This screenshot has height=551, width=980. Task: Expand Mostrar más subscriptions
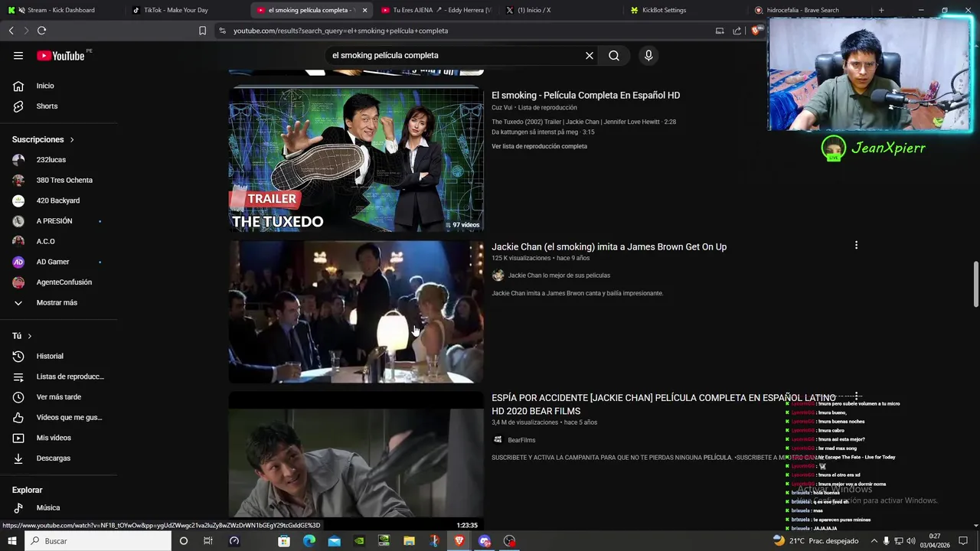tap(58, 302)
